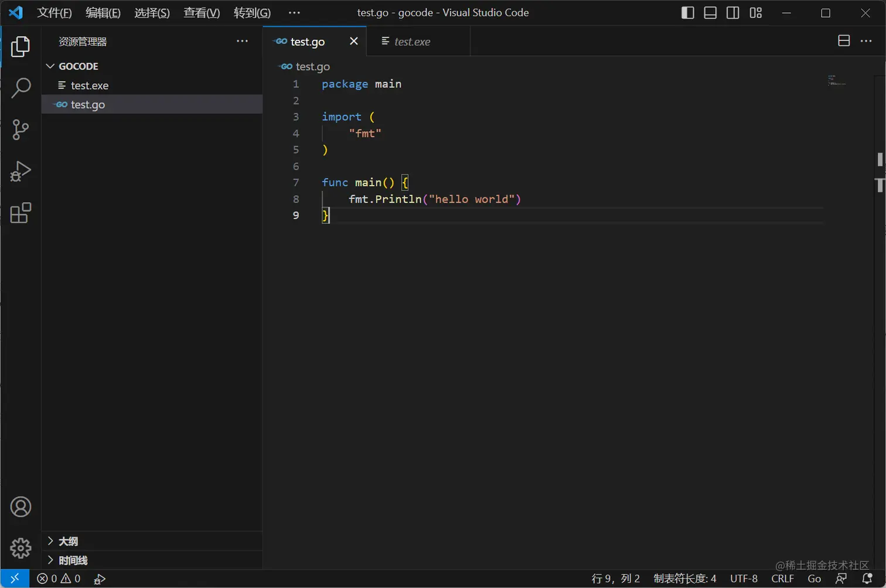Open the Source Control view
This screenshot has height=588, width=886.
[x=21, y=129]
